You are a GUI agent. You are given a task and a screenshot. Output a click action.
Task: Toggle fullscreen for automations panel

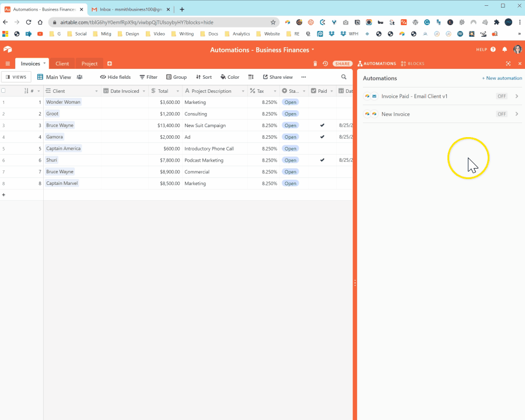pyautogui.click(x=508, y=64)
